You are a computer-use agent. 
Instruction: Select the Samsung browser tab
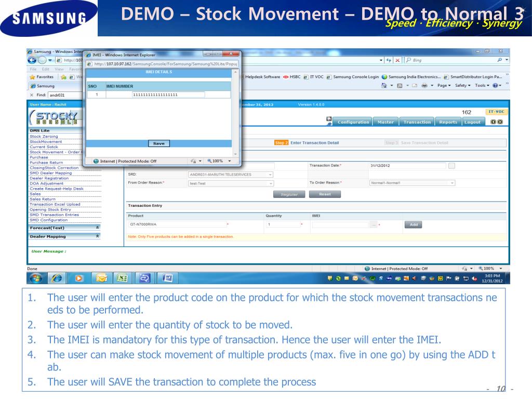(x=43, y=86)
